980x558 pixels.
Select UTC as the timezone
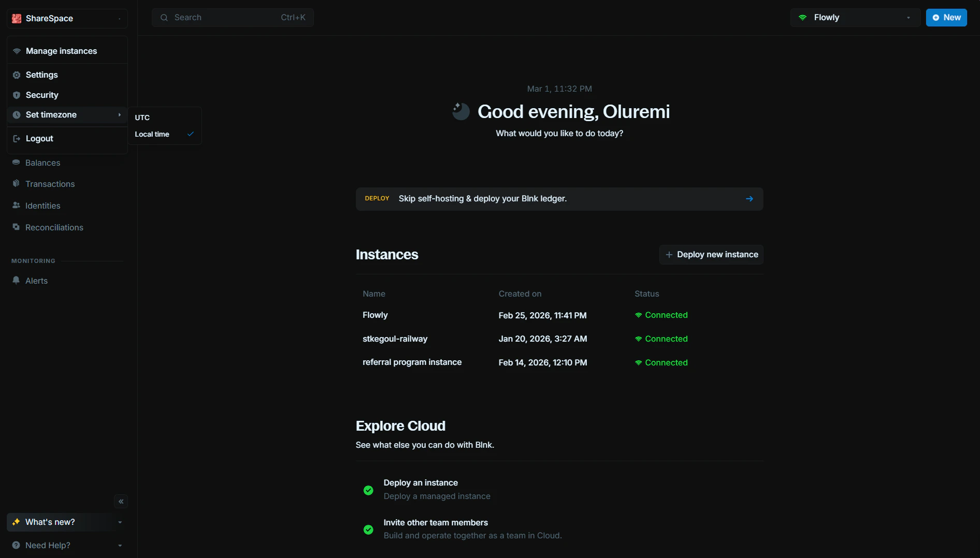(142, 118)
